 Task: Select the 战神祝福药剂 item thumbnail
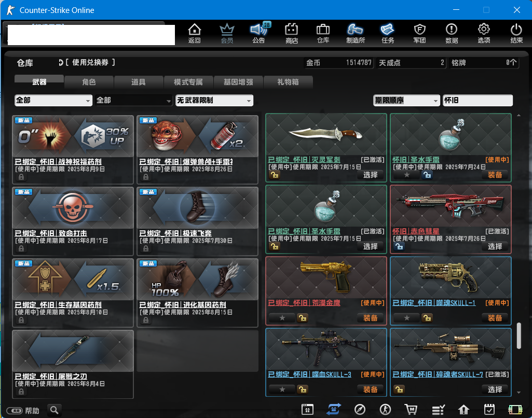(73, 136)
